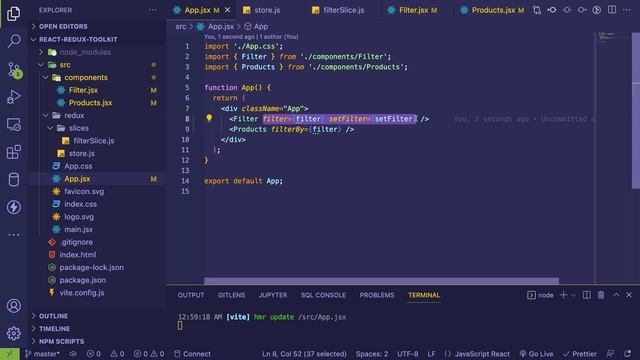The width and height of the screenshot is (640, 360).
Task: Click the editor horizontal scrollbar
Action: tap(381, 281)
